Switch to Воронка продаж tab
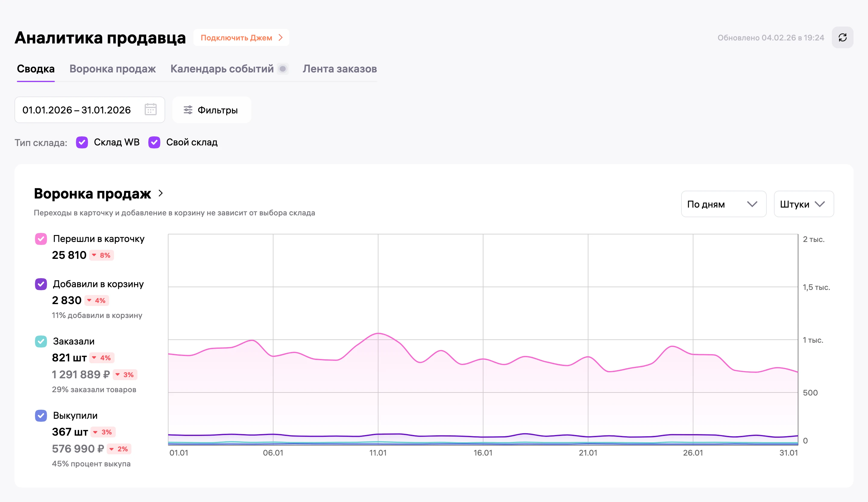The height and width of the screenshot is (502, 868). 113,69
